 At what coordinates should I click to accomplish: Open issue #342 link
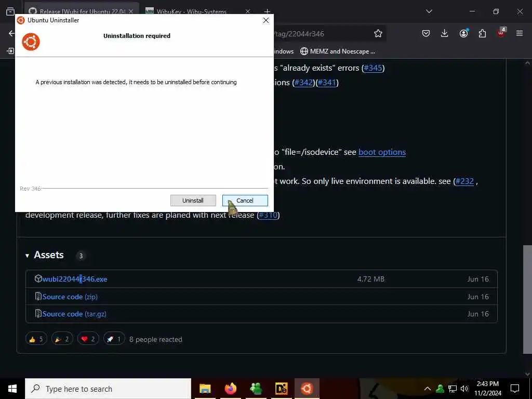(303, 83)
